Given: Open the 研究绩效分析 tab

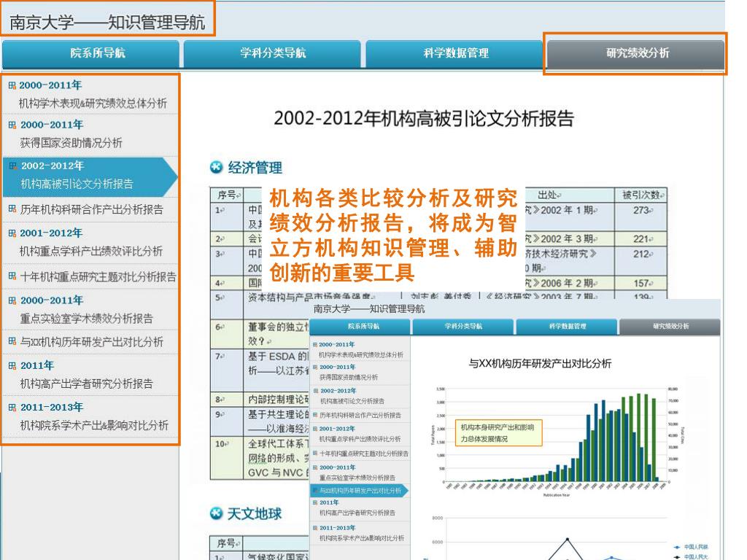Looking at the screenshot, I should point(636,52).
